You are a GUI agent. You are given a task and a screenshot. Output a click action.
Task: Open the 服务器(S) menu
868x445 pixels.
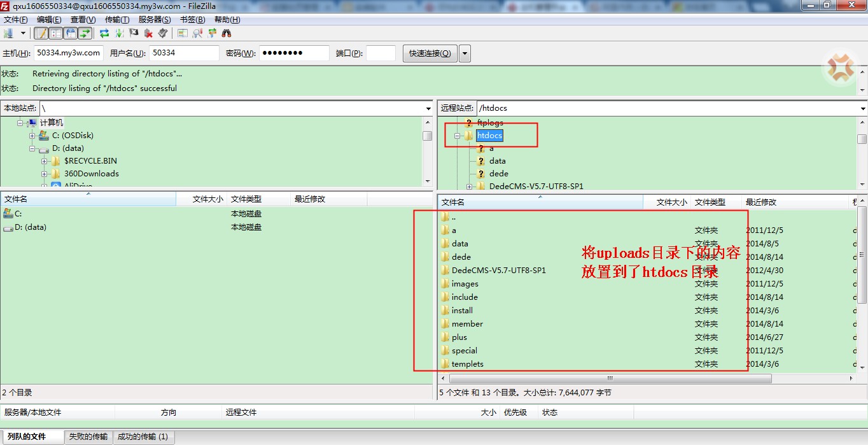[154, 20]
